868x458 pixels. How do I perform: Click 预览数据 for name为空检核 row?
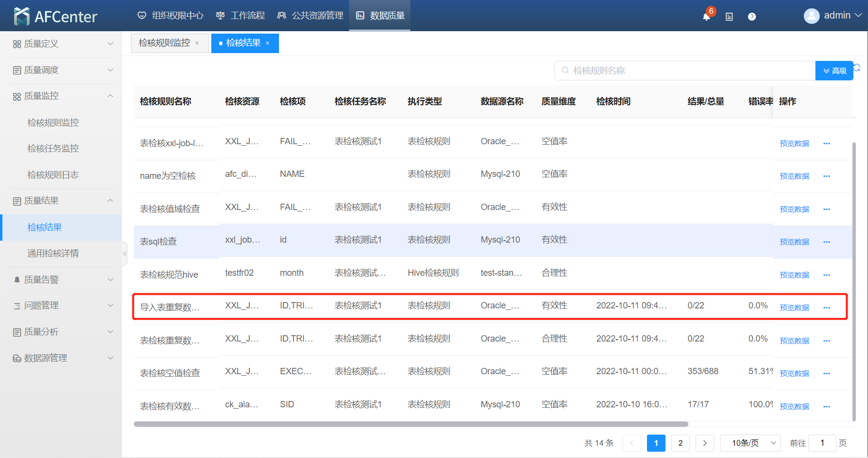(x=794, y=176)
